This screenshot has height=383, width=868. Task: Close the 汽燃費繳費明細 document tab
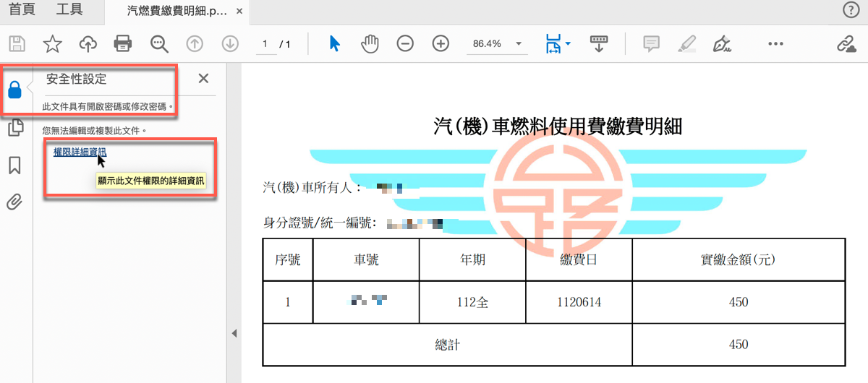click(x=239, y=12)
